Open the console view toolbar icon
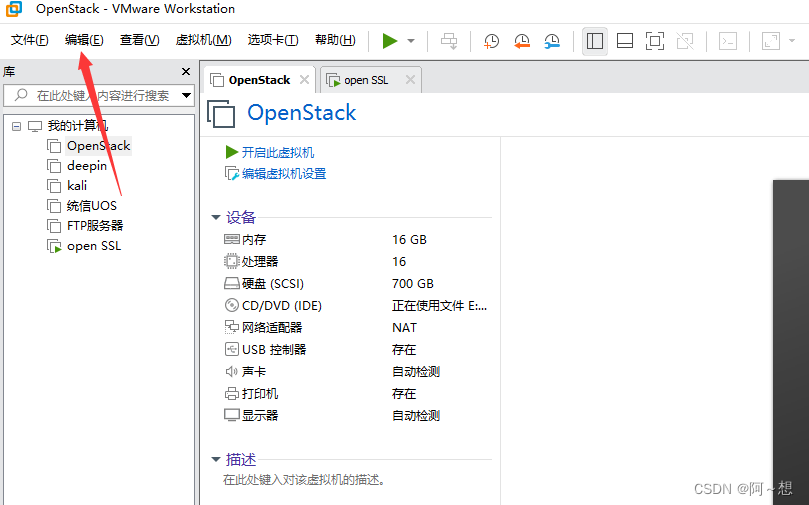Screen dimensions: 809x505 (x=728, y=41)
